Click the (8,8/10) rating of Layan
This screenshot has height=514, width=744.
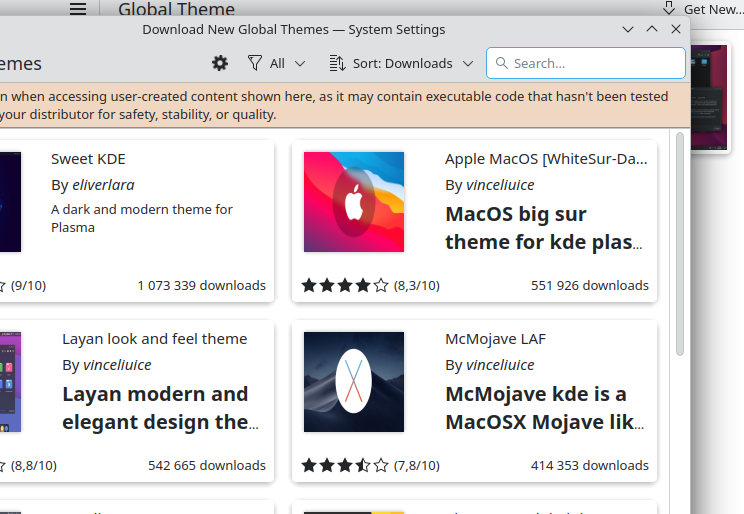[34, 465]
